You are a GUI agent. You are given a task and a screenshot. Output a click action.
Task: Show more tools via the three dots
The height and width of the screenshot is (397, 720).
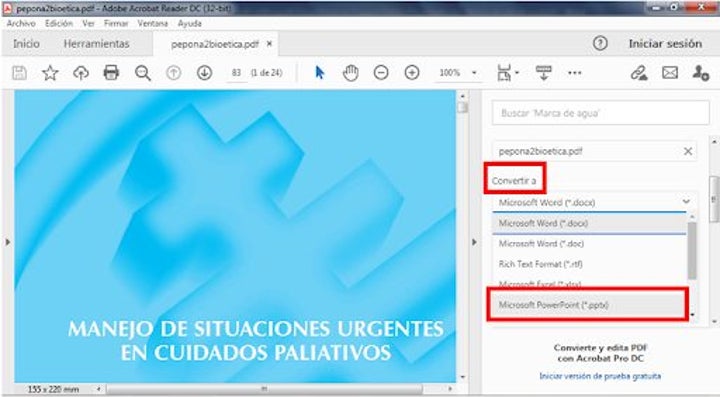[x=574, y=73]
